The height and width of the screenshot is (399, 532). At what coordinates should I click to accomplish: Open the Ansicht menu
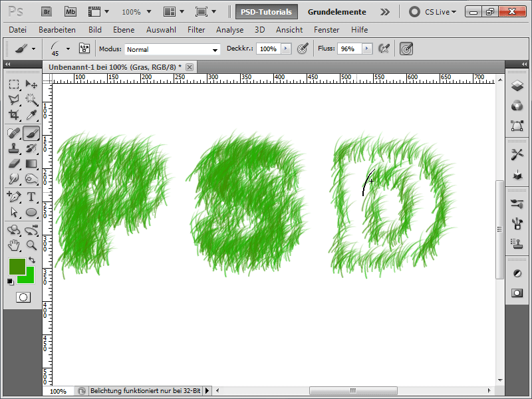(289, 30)
